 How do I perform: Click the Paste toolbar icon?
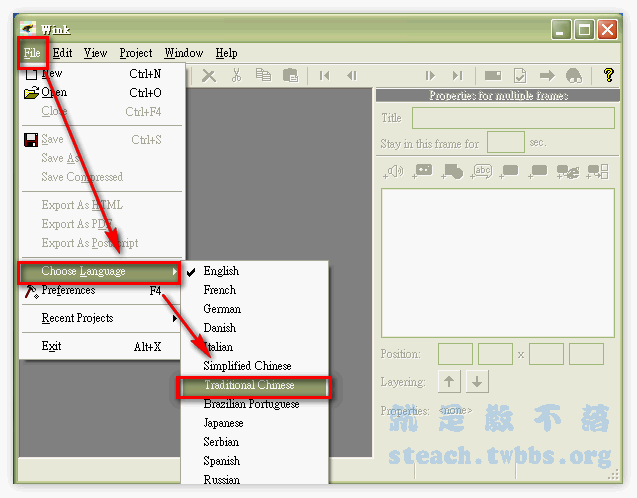pos(290,76)
